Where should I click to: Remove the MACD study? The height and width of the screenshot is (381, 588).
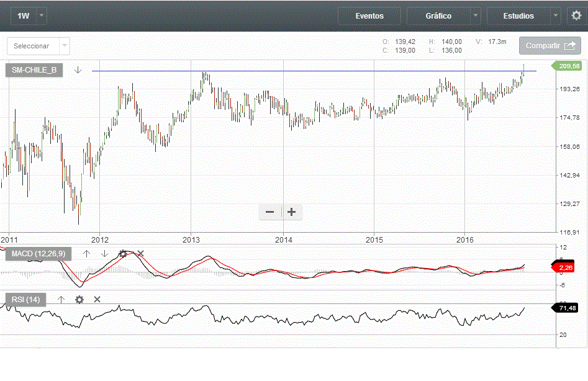(x=141, y=254)
